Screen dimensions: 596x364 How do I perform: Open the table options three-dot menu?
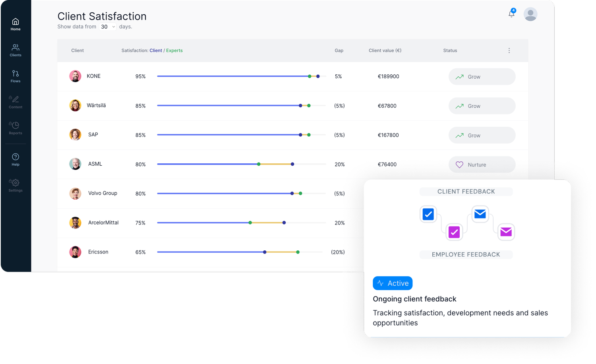(x=509, y=50)
